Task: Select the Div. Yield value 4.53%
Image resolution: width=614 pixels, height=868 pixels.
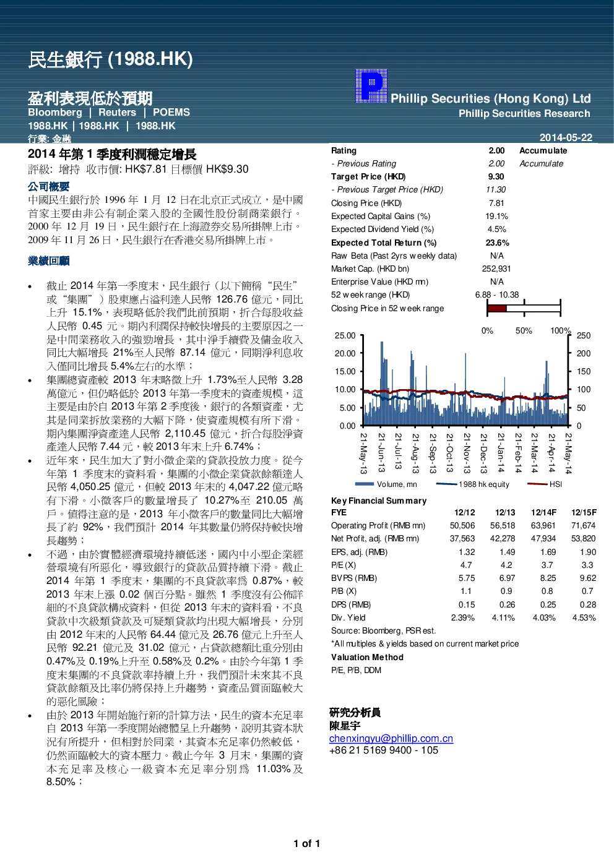Action: click(584, 617)
